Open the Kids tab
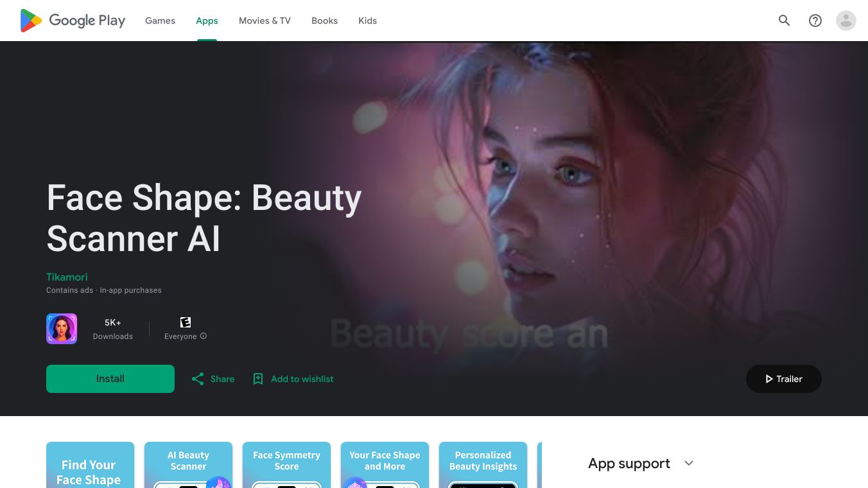Image resolution: width=868 pixels, height=488 pixels. (367, 21)
